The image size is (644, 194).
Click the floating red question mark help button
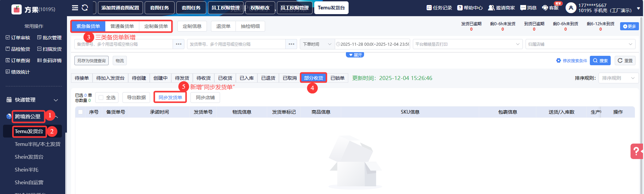tap(637, 151)
